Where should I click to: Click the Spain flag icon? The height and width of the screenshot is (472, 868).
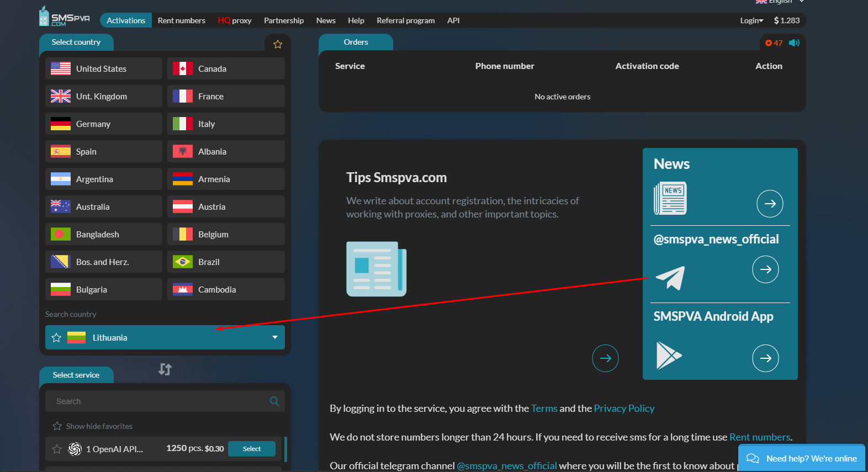tap(61, 151)
